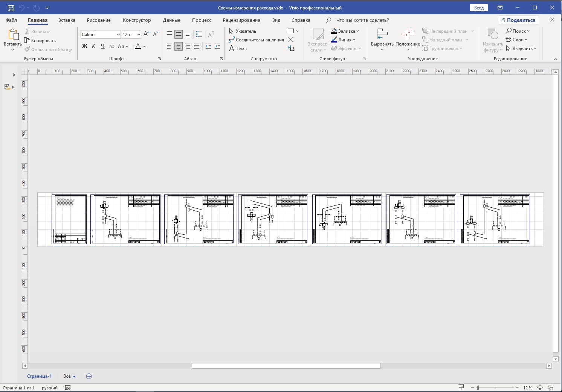Open the Вставка (Insert) ribbon tab
Image resolution: width=562 pixels, height=392 pixels.
(x=67, y=20)
